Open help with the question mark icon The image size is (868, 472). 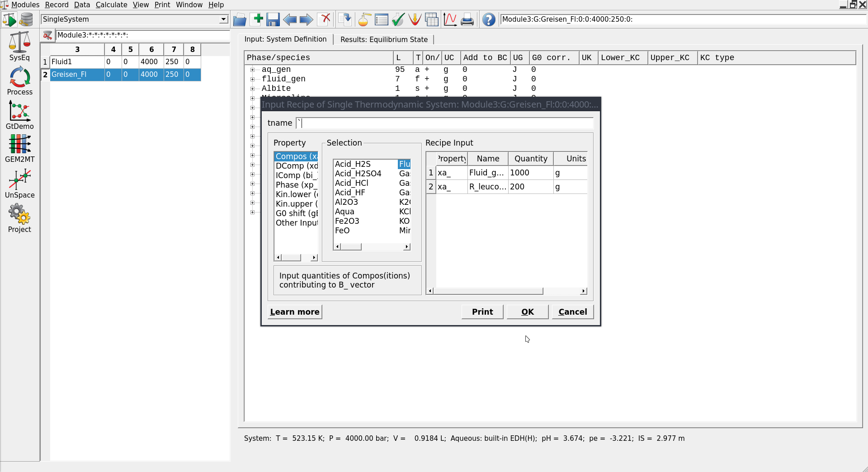pos(489,19)
